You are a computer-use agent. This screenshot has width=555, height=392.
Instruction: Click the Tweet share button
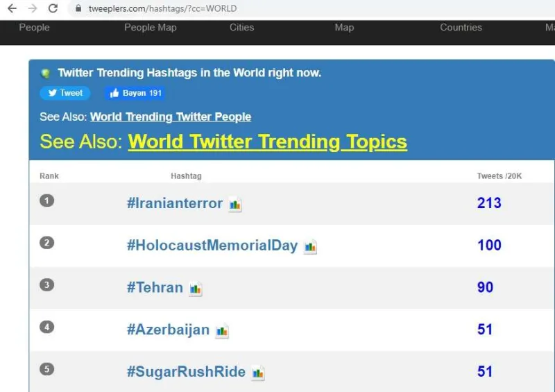click(65, 93)
